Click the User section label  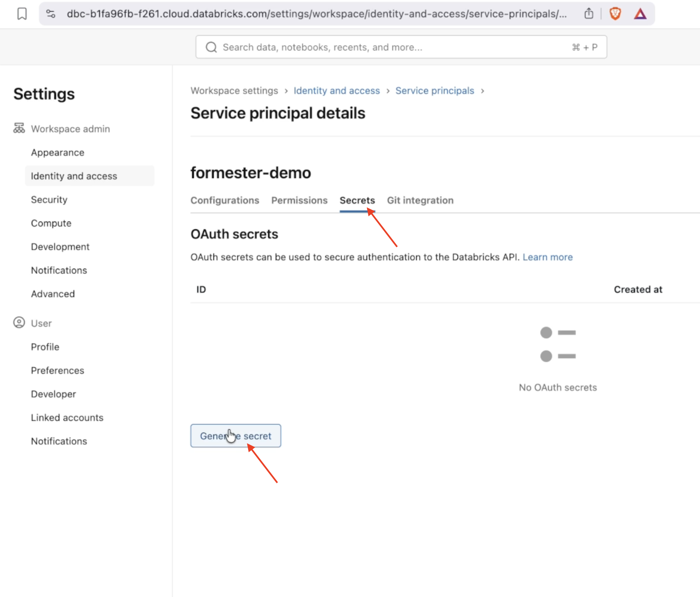tap(41, 323)
